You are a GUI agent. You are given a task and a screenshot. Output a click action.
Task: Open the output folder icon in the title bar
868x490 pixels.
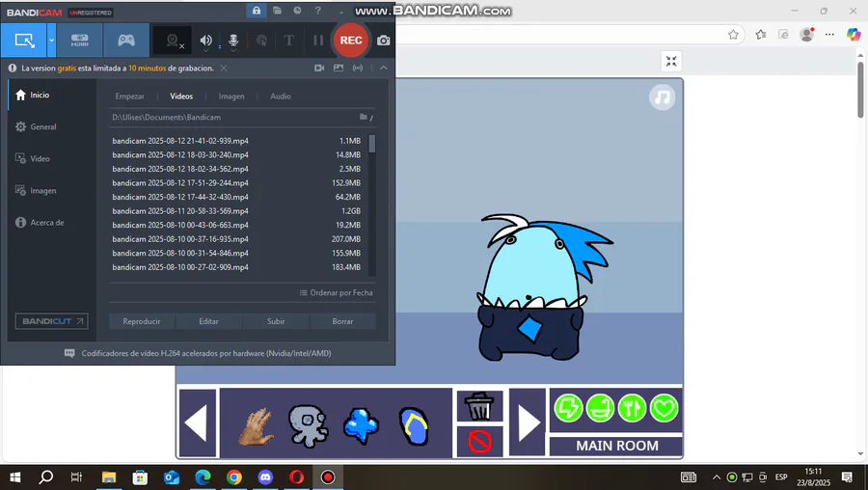277,11
